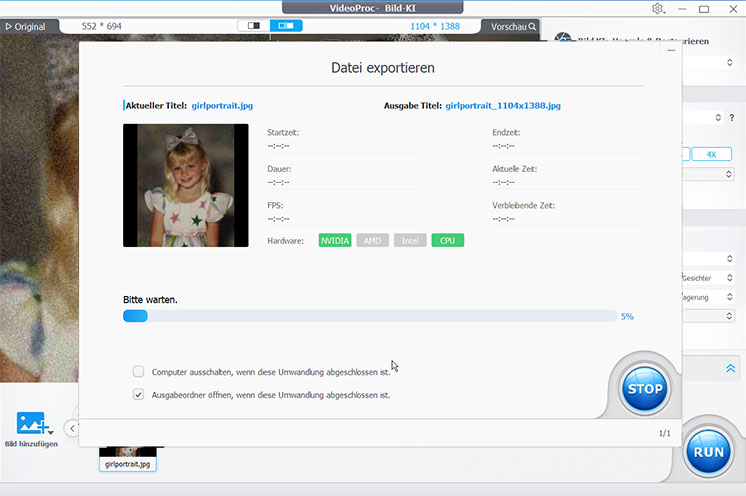This screenshot has height=496, width=746.
Task: Open the topmost right panel dropdown
Action: (729, 62)
